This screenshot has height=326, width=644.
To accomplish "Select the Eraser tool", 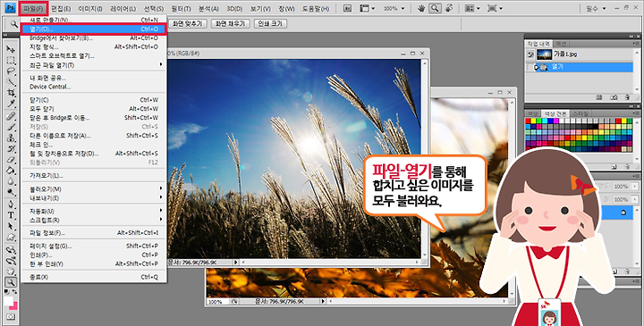I will 11,160.
